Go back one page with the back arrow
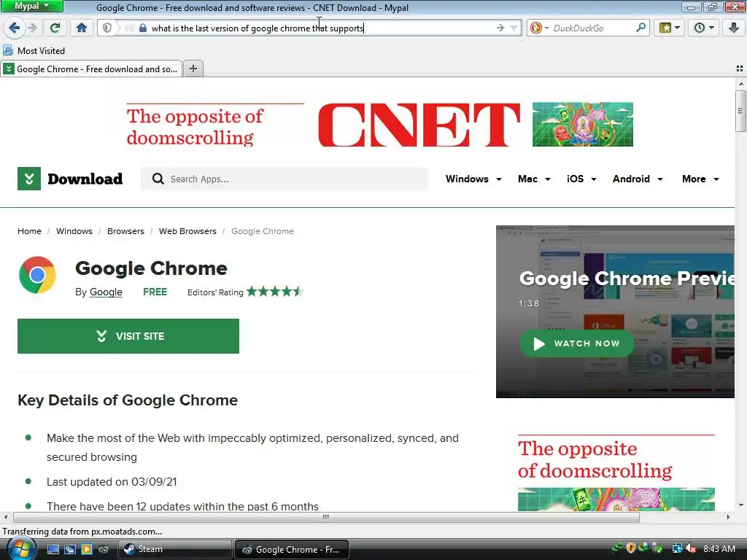 coord(15,28)
